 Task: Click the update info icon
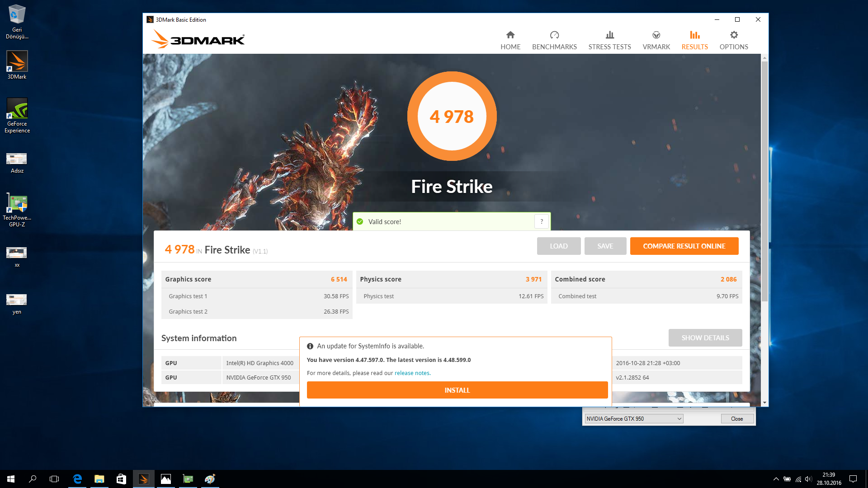pos(310,346)
